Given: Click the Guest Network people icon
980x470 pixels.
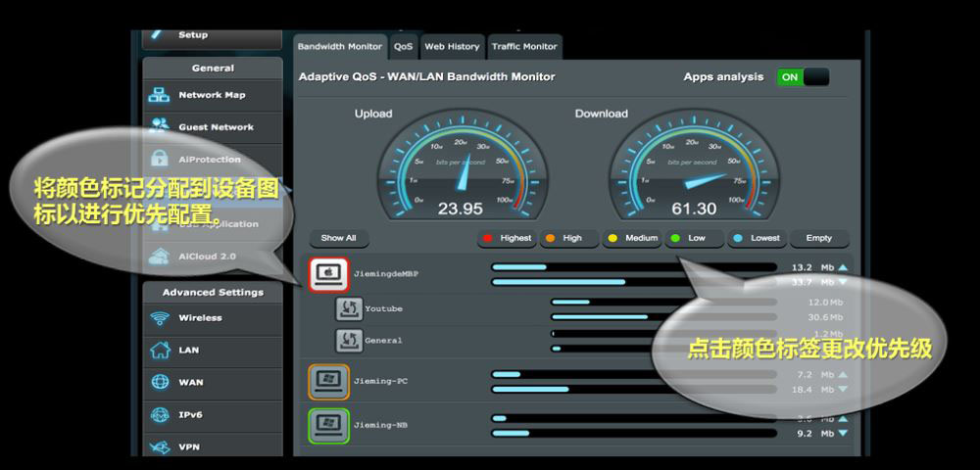Looking at the screenshot, I should click(x=160, y=126).
